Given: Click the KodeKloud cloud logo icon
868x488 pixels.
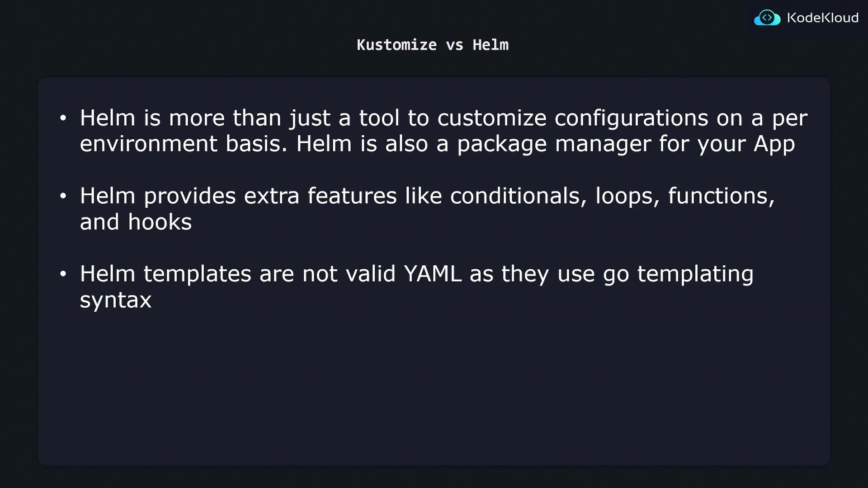Looking at the screenshot, I should (767, 18).
